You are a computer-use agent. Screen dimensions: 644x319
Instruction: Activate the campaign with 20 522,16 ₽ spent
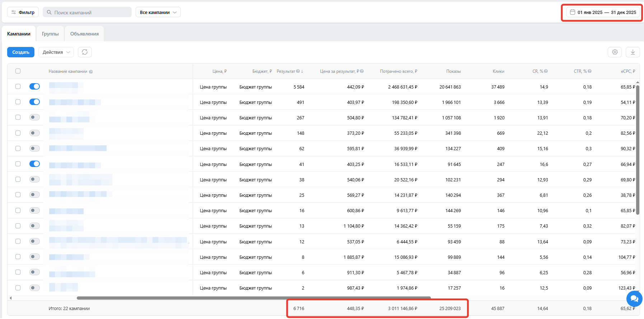click(34, 179)
